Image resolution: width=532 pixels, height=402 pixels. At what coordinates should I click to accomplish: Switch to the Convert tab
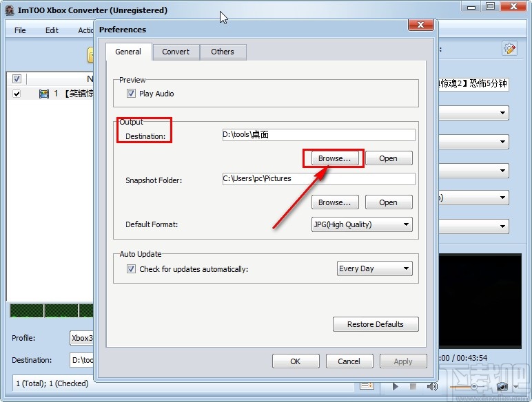pos(176,52)
